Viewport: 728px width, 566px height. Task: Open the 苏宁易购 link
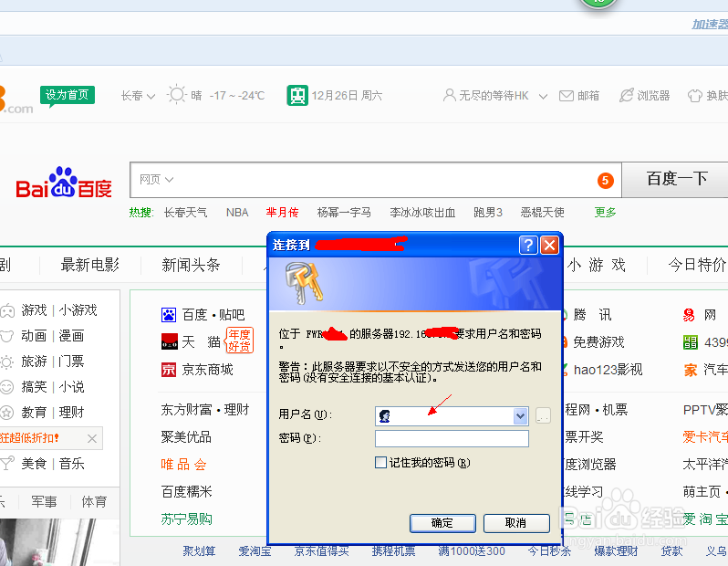coord(186,519)
